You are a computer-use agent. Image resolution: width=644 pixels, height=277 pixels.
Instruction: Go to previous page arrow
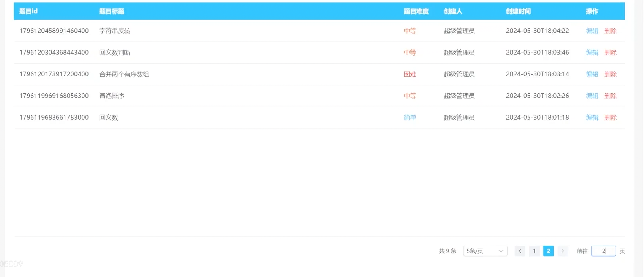[x=520, y=251]
